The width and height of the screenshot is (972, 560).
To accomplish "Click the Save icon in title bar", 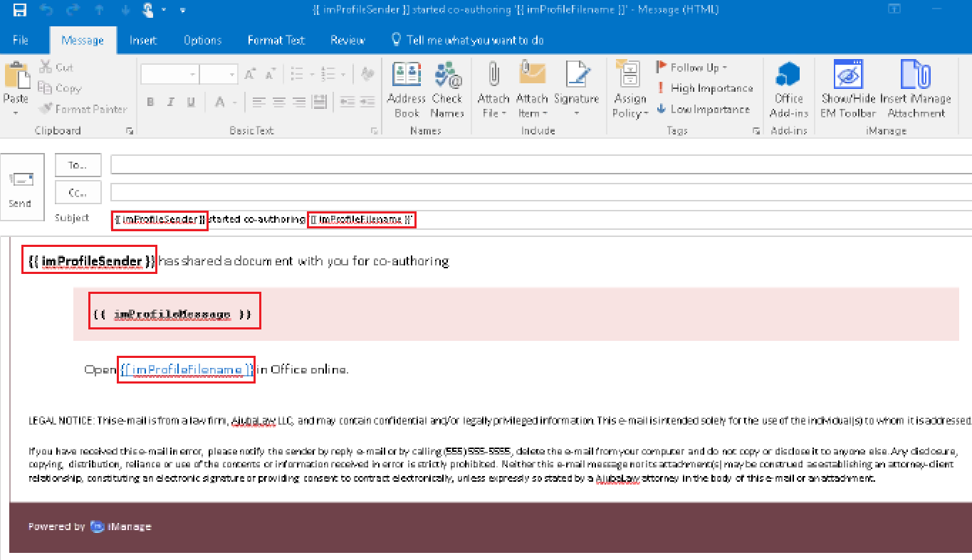I will pos(19,10).
